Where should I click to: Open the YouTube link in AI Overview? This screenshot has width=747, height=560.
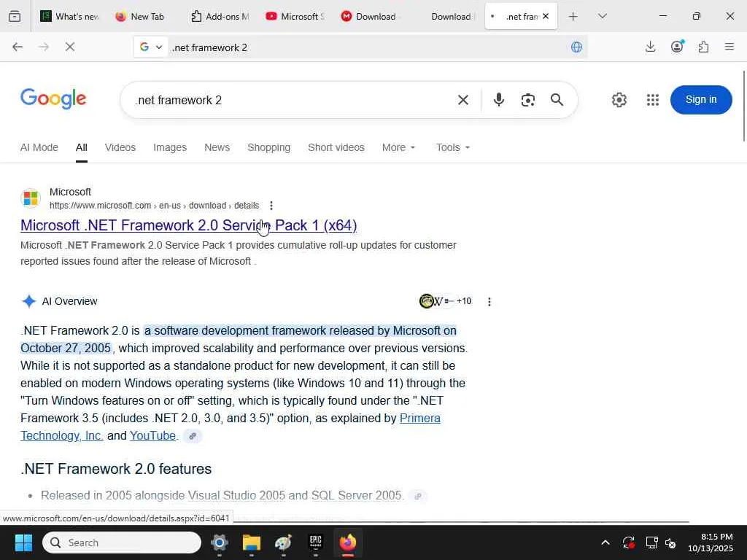152,436
